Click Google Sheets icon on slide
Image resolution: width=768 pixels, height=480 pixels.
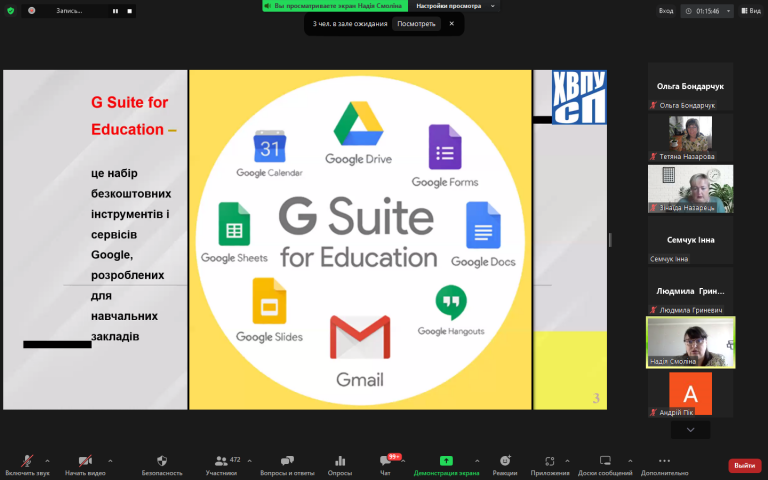point(234,224)
